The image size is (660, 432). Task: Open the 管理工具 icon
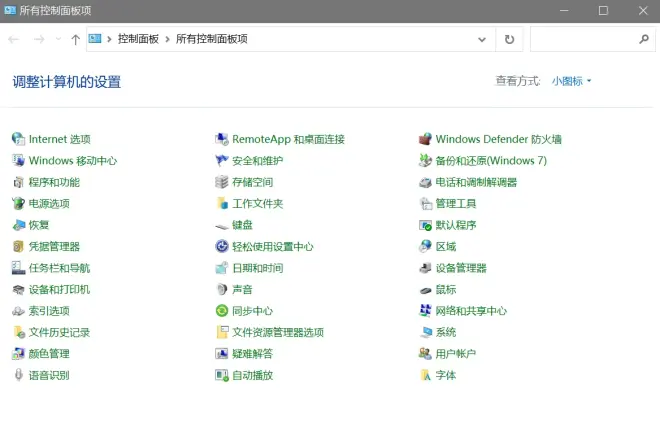(425, 203)
